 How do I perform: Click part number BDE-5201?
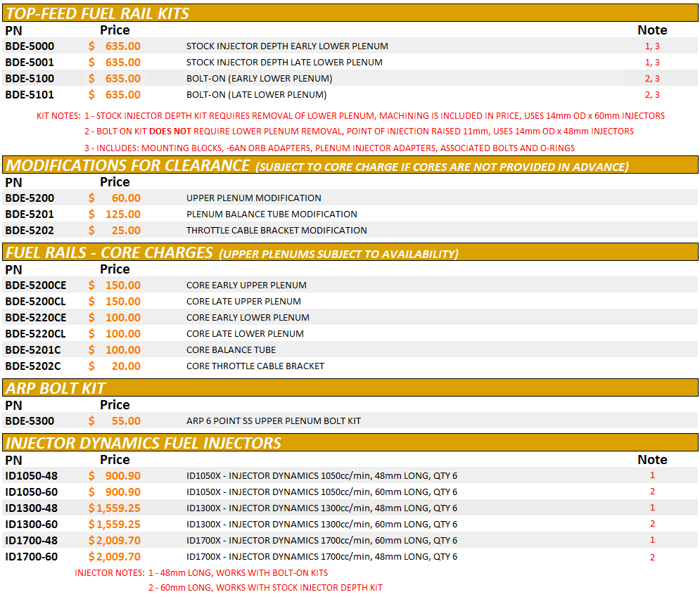pos(30,214)
